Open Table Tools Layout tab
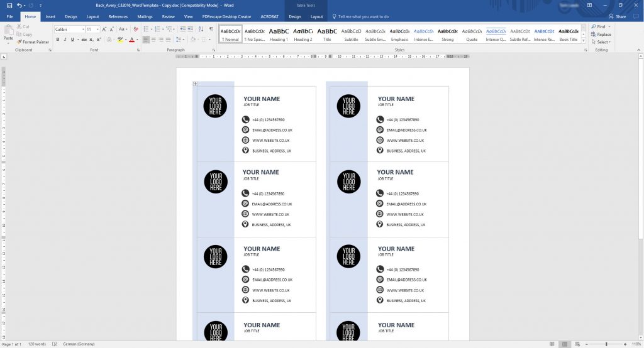Screen dimensions: 644x348 (x=317, y=17)
